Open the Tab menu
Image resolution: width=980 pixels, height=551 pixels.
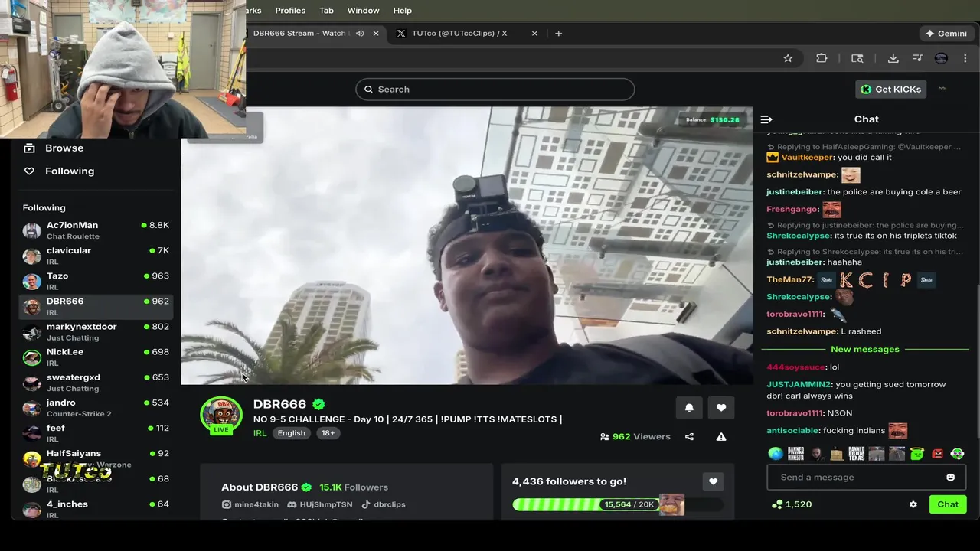pyautogui.click(x=326, y=11)
